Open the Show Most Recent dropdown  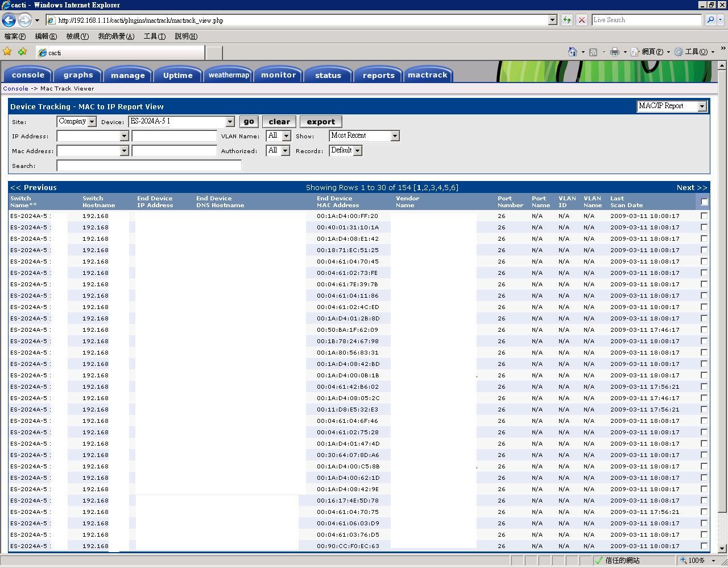tap(365, 135)
